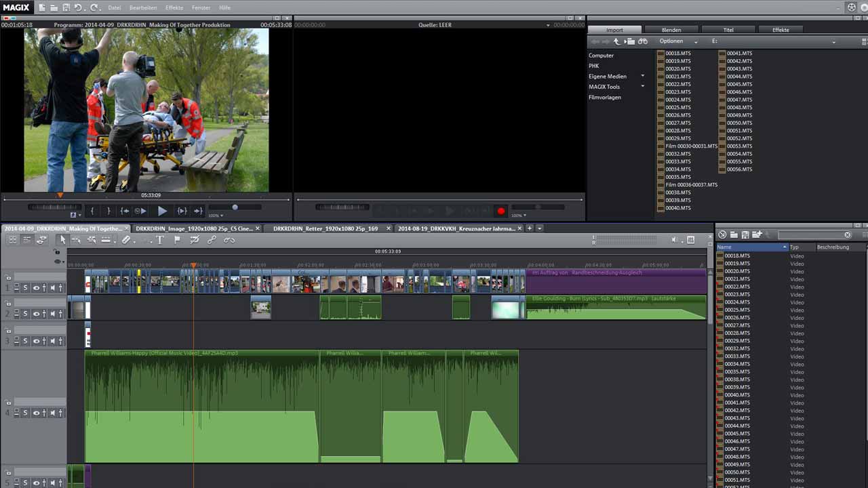Click the chain link icon in timeline toolbar
This screenshot has width=868, height=488.
pos(212,240)
